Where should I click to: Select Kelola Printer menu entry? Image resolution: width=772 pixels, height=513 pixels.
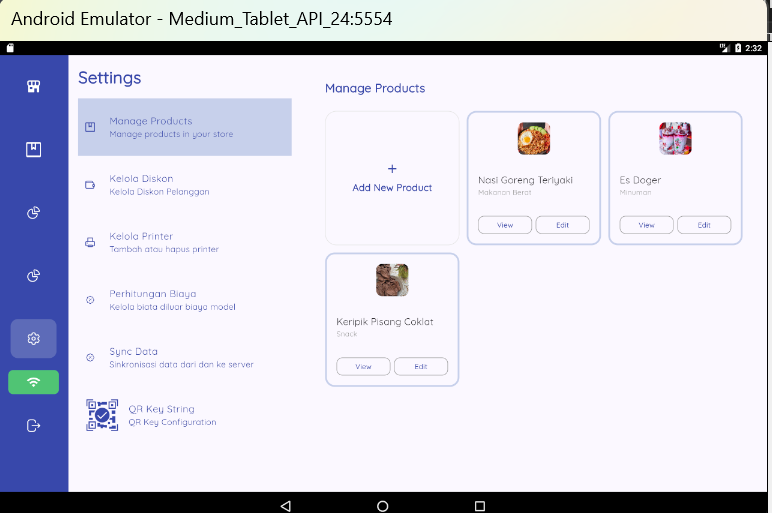click(185, 242)
